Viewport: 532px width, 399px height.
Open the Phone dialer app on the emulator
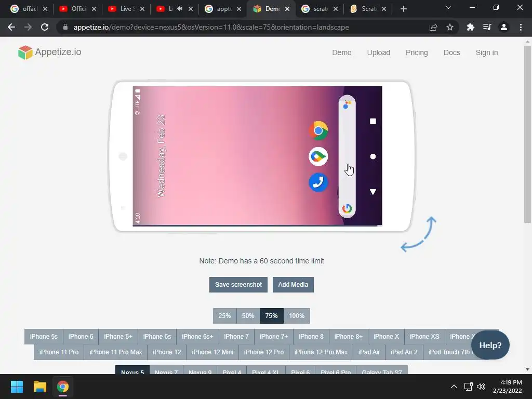pyautogui.click(x=318, y=182)
